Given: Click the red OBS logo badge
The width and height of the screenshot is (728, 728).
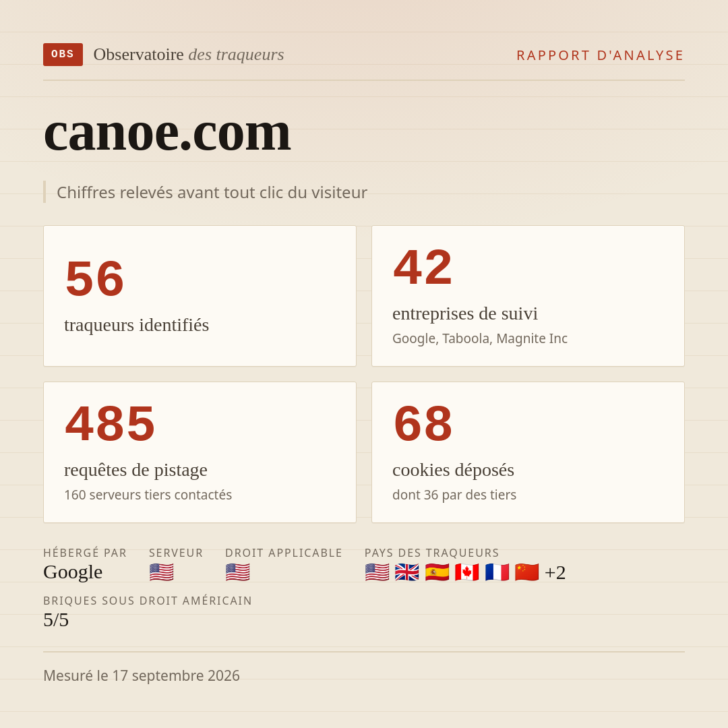Looking at the screenshot, I should pyautogui.click(x=63, y=55).
